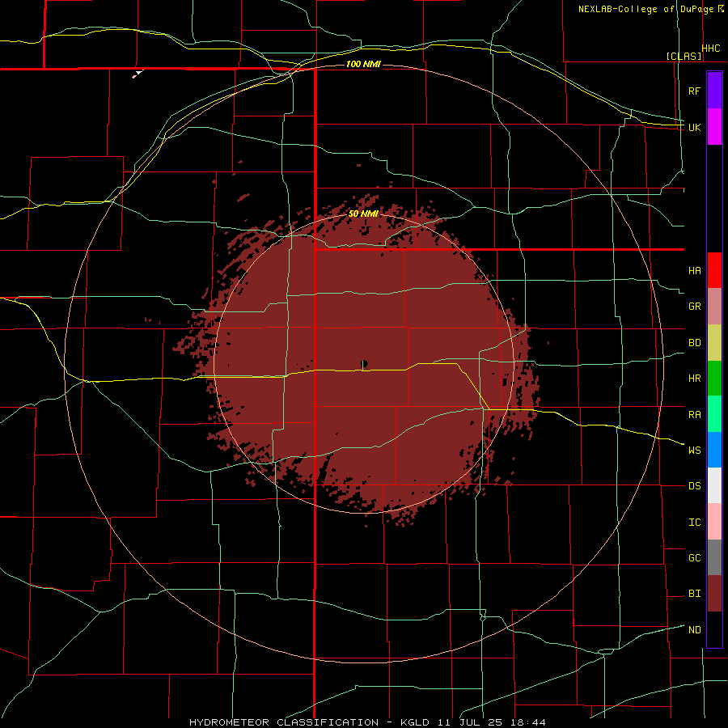Click the GR legend label
The width and height of the screenshot is (728, 728).
pos(694,307)
